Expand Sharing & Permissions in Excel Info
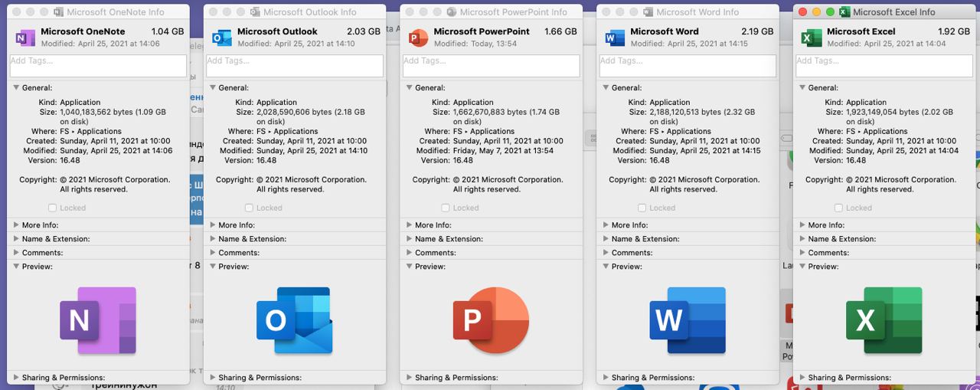Viewport: 980px width, 390px height. pos(802,378)
